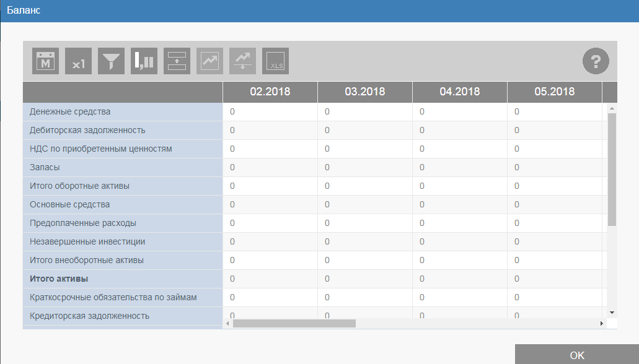Click the vertical scrollbar down arrow

click(612, 313)
